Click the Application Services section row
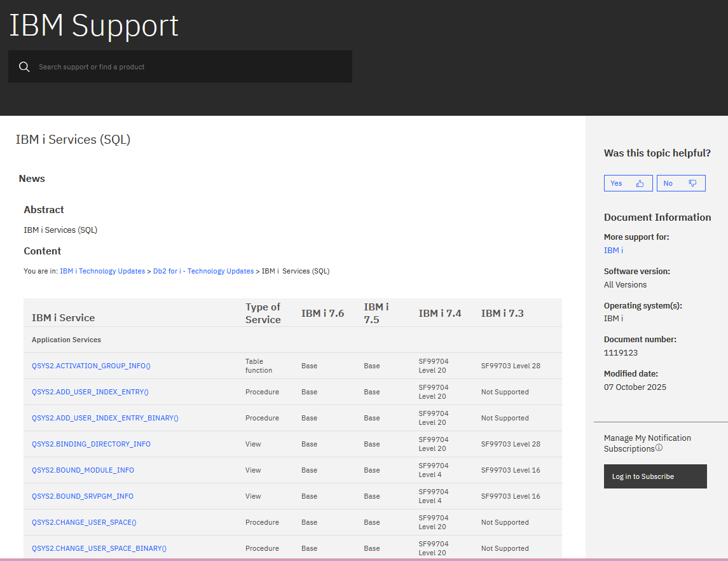This screenshot has width=728, height=561. click(x=292, y=340)
